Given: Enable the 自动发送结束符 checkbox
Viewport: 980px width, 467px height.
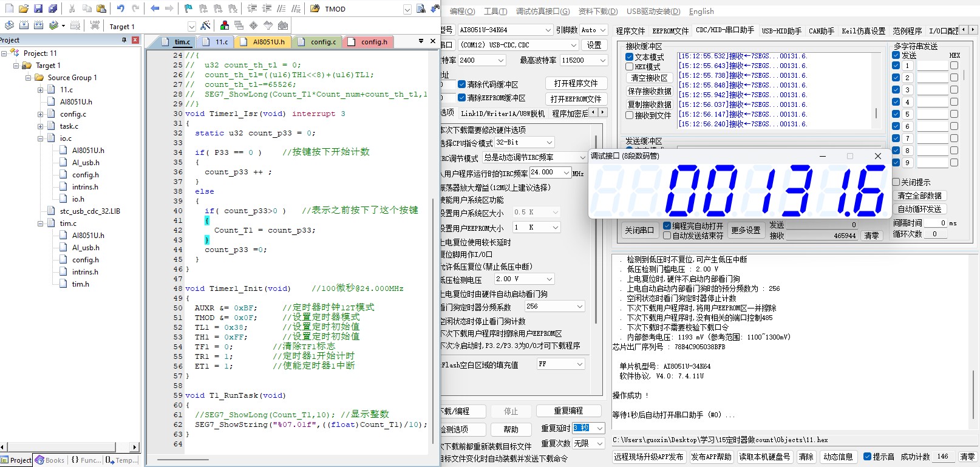Looking at the screenshot, I should [667, 236].
